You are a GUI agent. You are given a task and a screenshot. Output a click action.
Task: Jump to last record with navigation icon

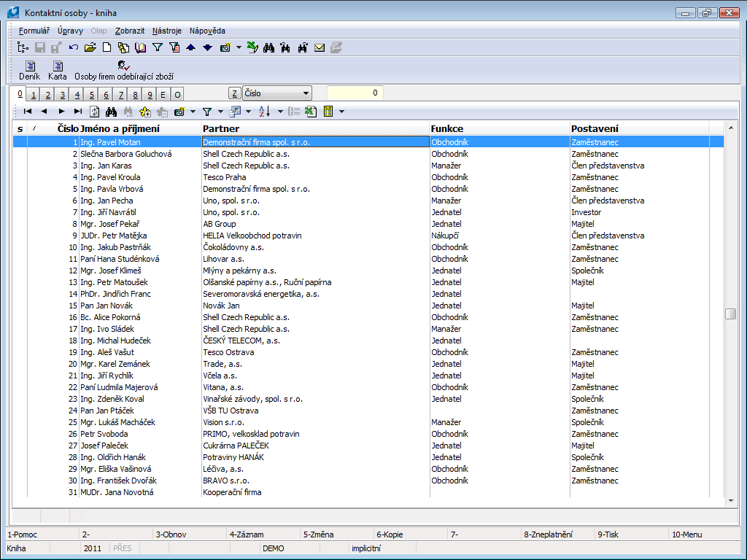point(78,112)
